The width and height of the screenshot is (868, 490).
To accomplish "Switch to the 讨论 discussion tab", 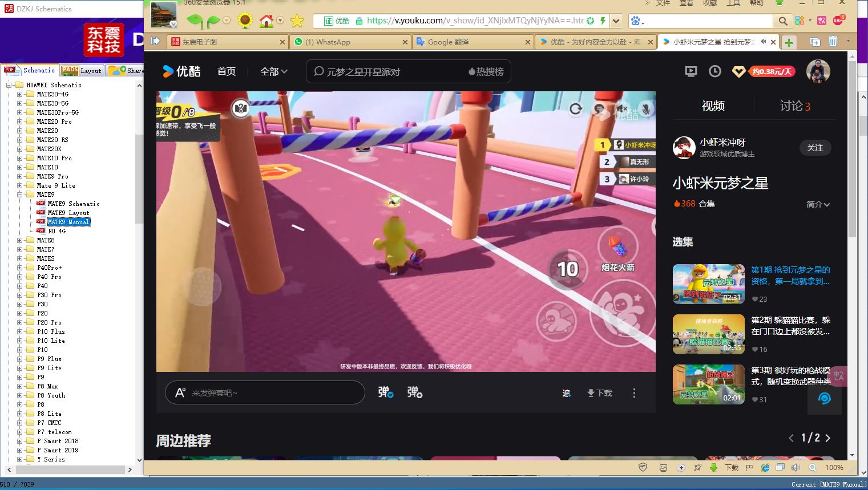I will coord(795,106).
